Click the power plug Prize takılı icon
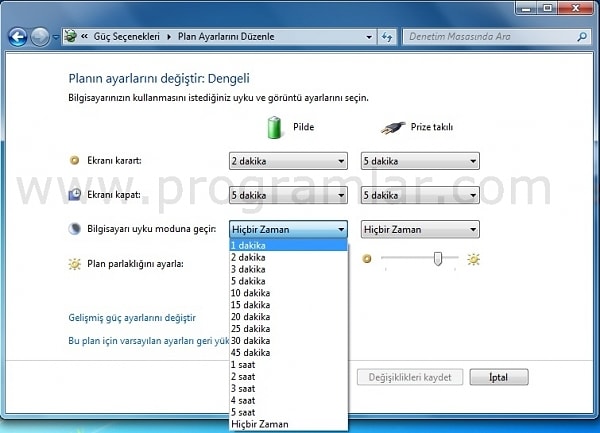This screenshot has height=433, width=600. click(393, 127)
